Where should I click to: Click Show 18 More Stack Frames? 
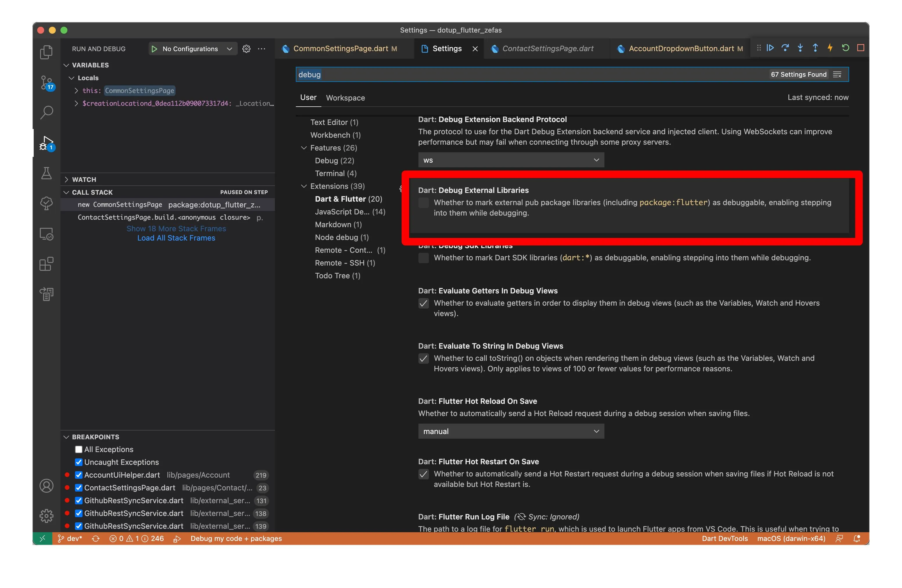(176, 228)
